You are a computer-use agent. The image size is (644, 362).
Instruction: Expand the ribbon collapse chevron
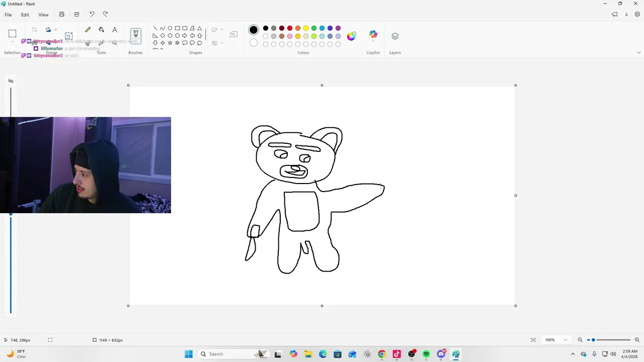coord(639,53)
